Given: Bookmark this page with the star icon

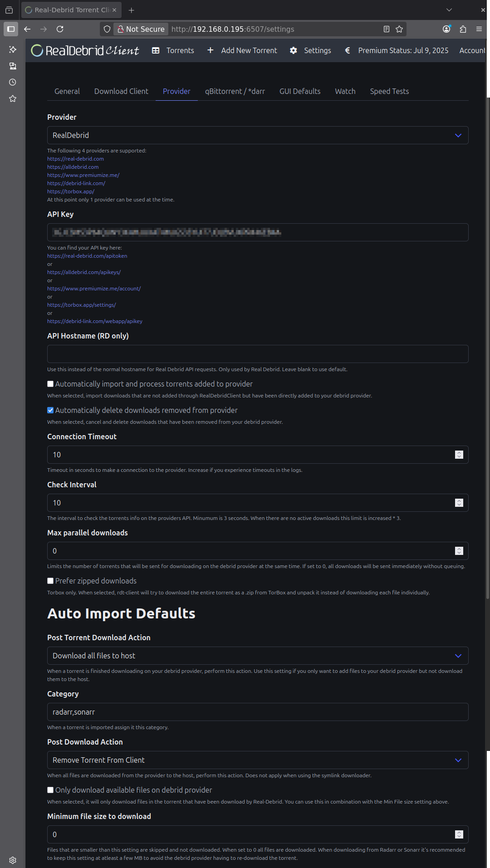Looking at the screenshot, I should [399, 29].
